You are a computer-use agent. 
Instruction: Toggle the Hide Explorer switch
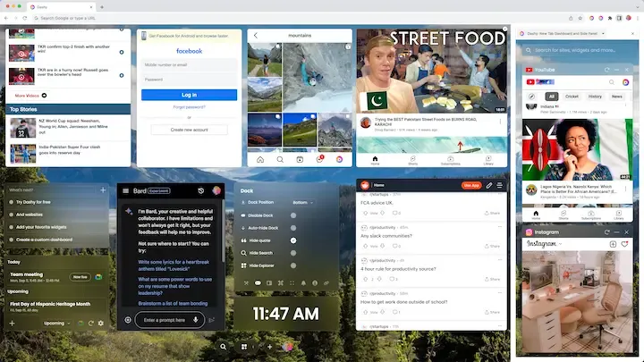coord(293,265)
